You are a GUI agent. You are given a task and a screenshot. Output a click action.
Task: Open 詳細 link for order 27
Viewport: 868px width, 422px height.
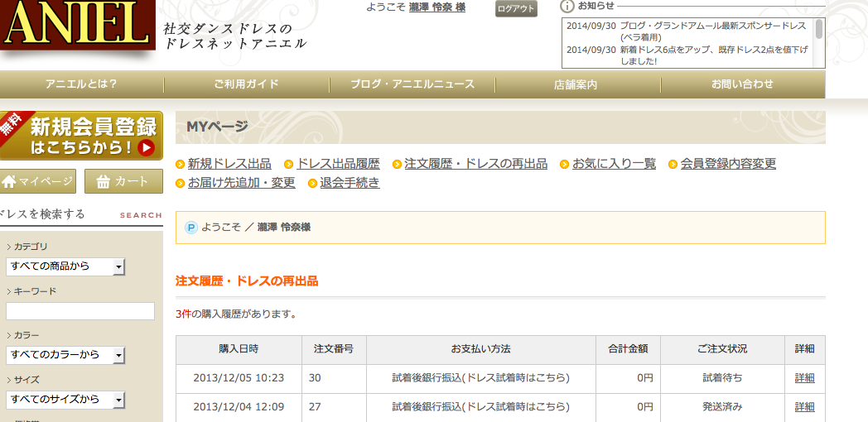pos(805,407)
